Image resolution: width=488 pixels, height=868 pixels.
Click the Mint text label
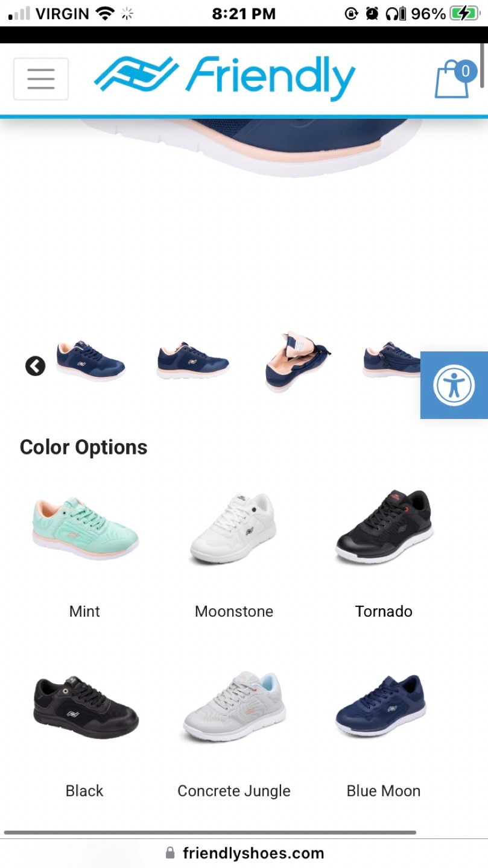pos(84,611)
